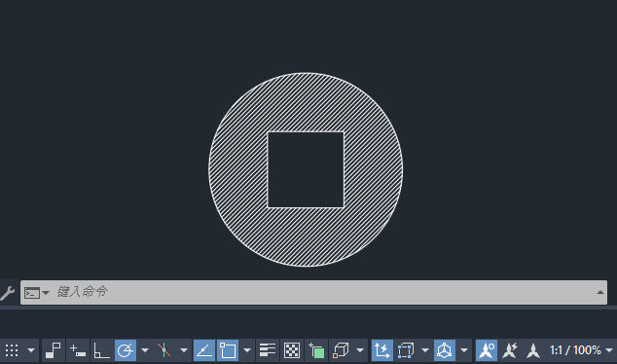Viewport: 617px width, 364px height.
Task: Toggle Transparency checkerboard icon
Action: click(x=292, y=350)
